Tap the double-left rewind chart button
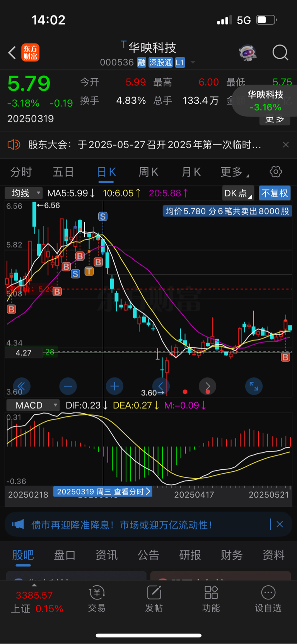297x644 pixels. [21, 386]
